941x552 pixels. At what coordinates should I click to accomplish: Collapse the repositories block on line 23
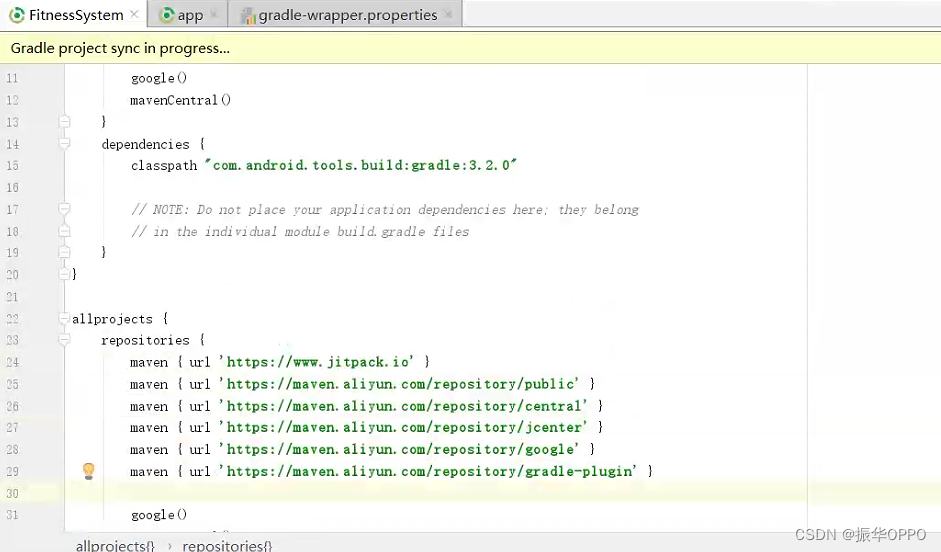click(x=65, y=340)
